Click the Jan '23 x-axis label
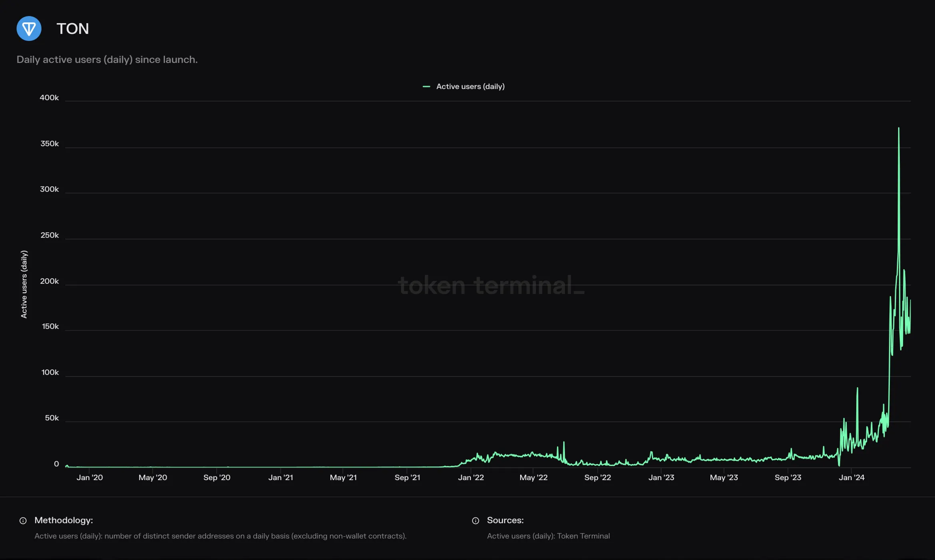 [661, 477]
